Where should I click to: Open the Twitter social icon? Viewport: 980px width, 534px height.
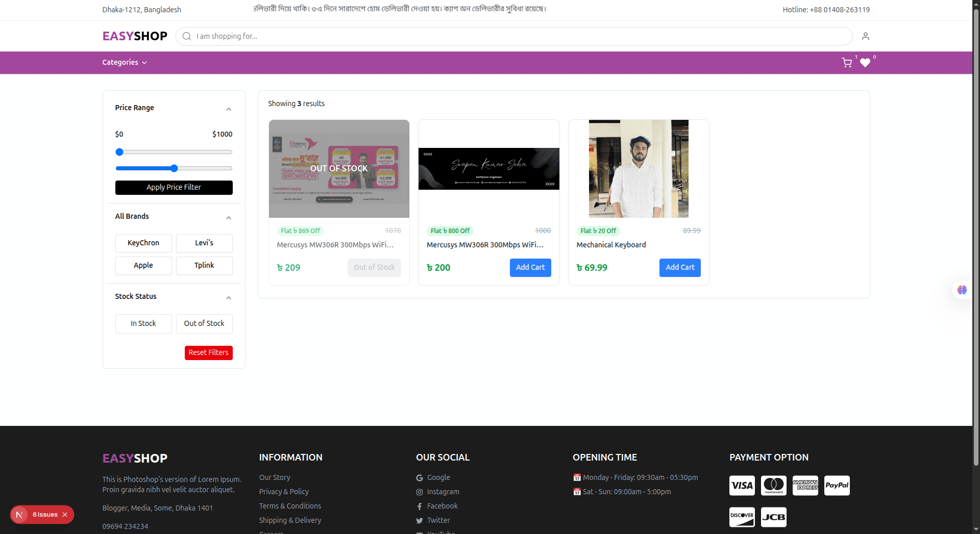(419, 520)
